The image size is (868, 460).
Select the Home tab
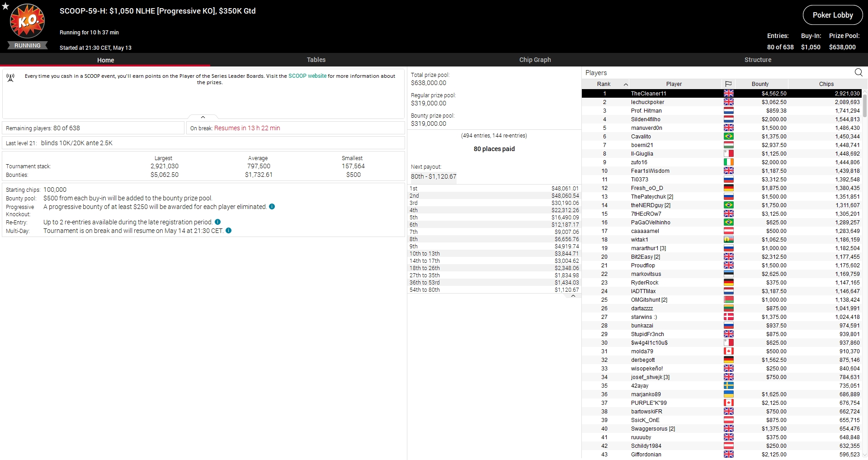tap(105, 60)
